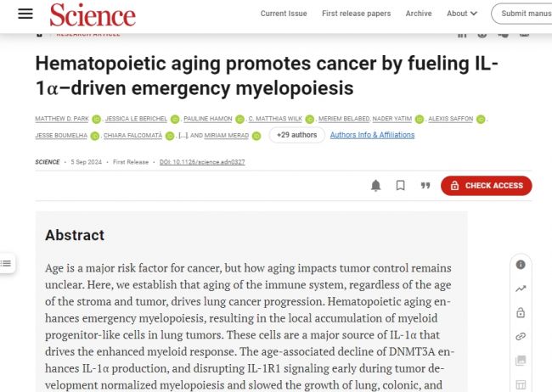Open the info icon in right sidebar
This screenshot has height=392, width=552.
521,265
